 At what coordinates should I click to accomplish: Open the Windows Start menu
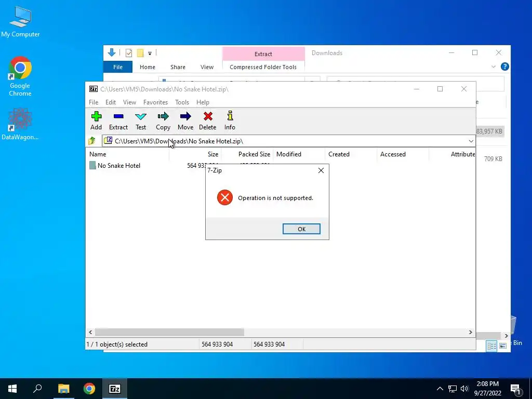[12, 389]
